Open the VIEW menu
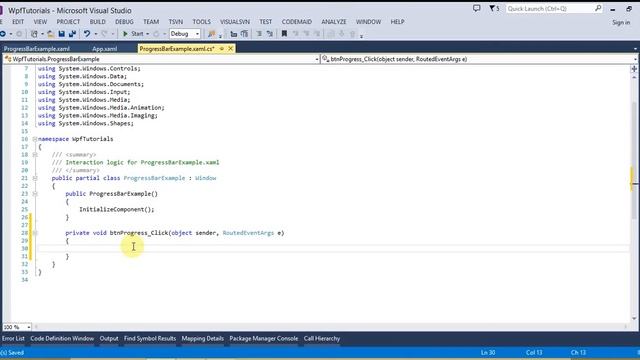 pyautogui.click(x=40, y=22)
